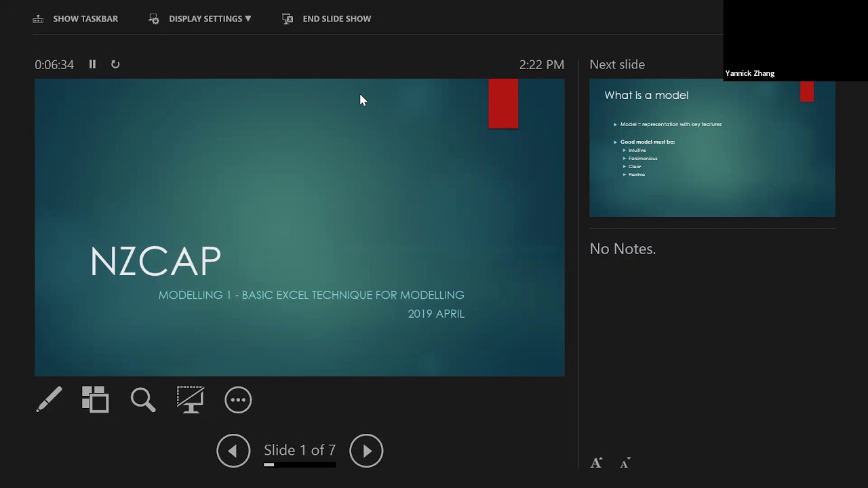Click the Show Taskbar button
868x488 pixels.
75,19
